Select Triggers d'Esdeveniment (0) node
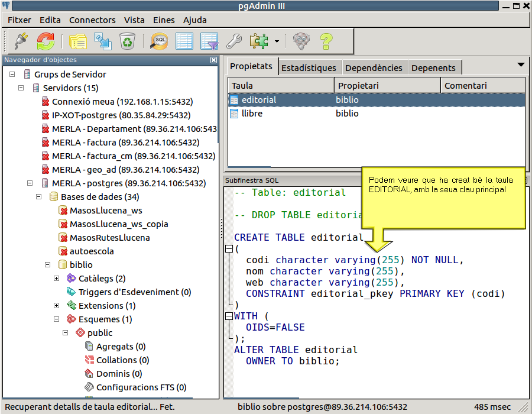Image resolution: width=532 pixels, height=414 pixels. (135, 292)
